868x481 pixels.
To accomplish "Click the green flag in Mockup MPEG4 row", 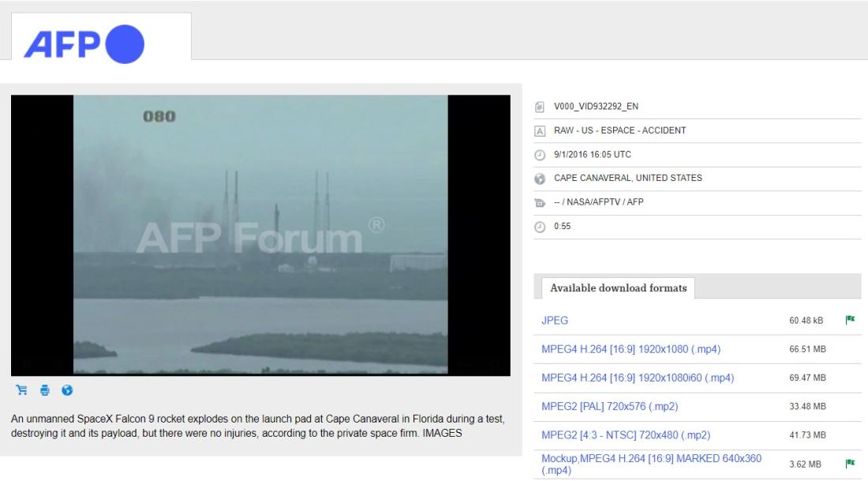I will [x=851, y=464].
